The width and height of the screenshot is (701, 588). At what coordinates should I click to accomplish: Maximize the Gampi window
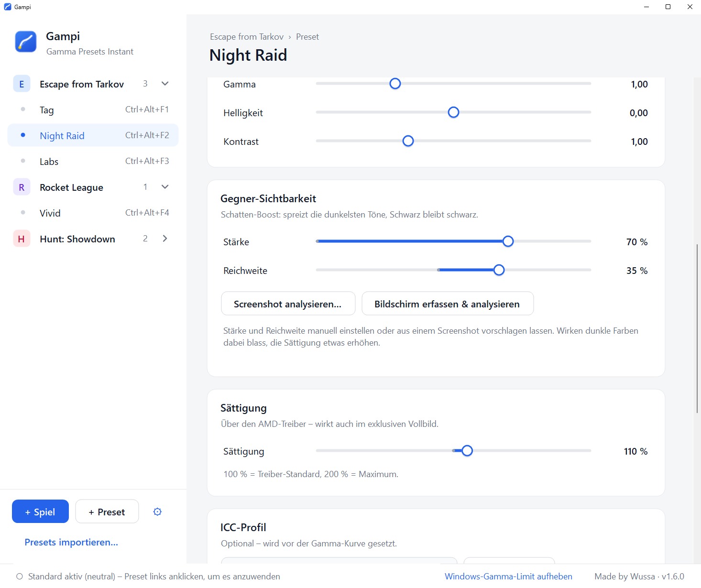tap(668, 7)
